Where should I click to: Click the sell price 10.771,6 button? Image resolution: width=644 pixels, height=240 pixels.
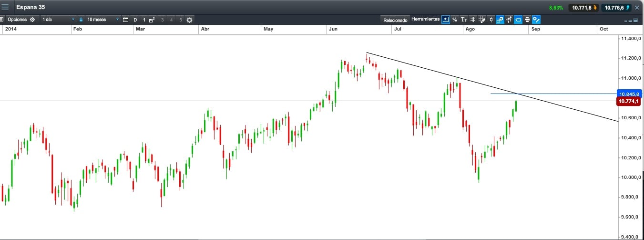(584, 8)
